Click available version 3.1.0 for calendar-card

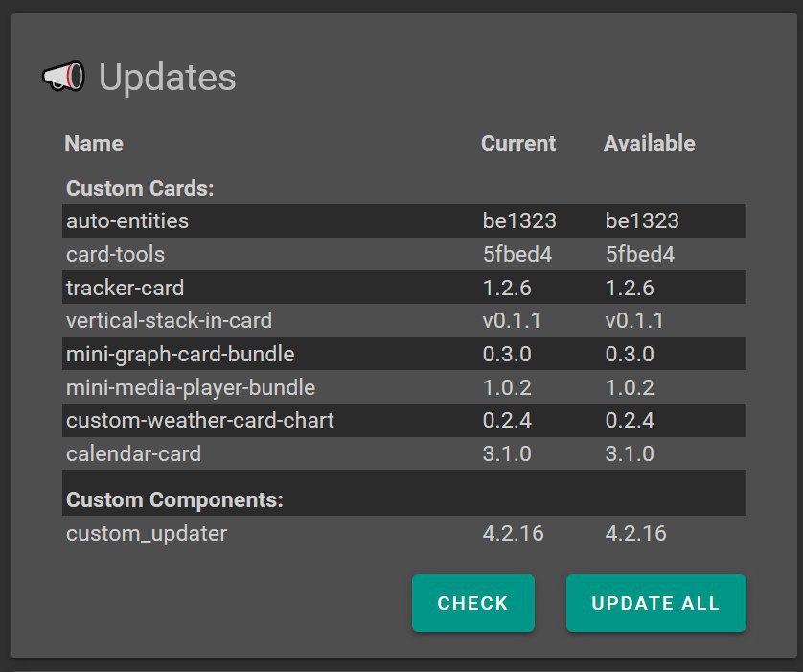(x=630, y=453)
